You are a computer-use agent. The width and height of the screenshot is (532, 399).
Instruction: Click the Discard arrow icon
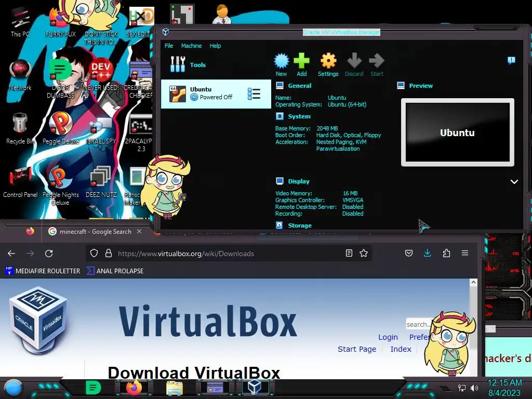pos(354,65)
